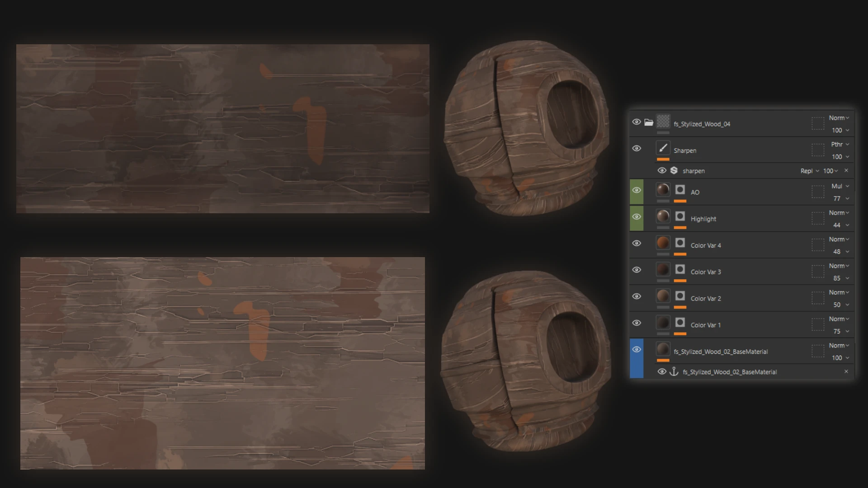
Task: Select Color Var 4 material sphere thumbnail
Action: coord(663,243)
